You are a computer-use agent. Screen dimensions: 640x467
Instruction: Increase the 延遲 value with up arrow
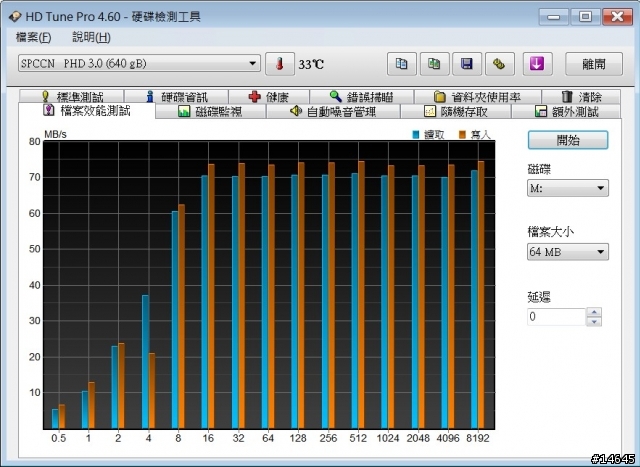coord(594,312)
